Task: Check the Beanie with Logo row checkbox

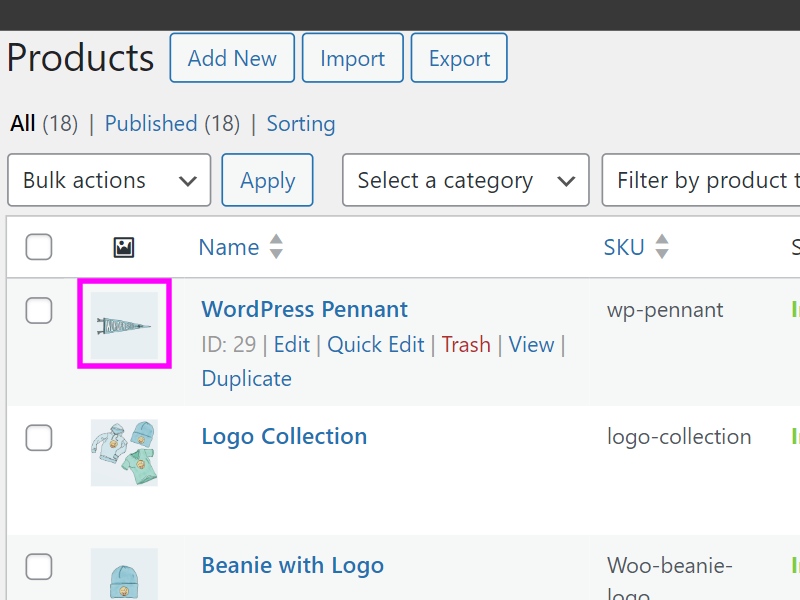Action: (x=39, y=567)
